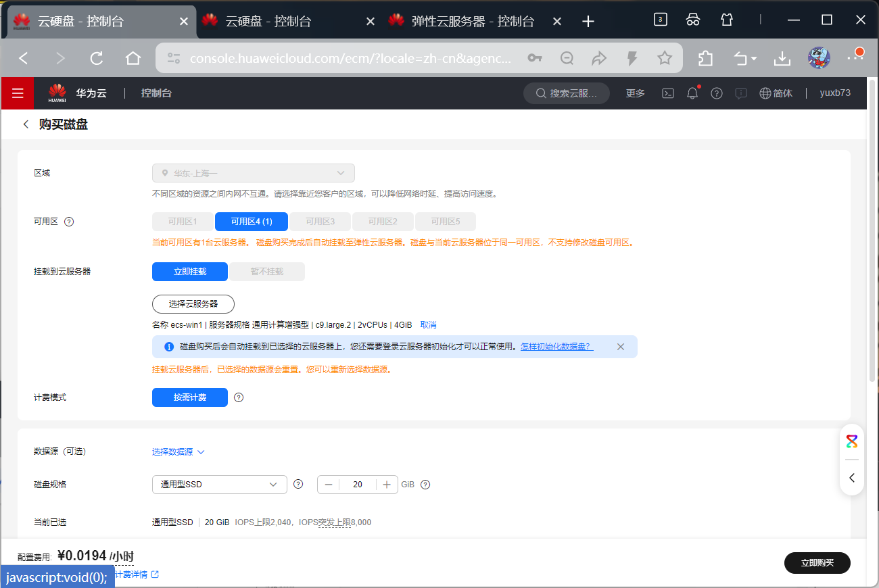Choose 立即挂载 attach option
Image resolution: width=879 pixels, height=588 pixels.
(190, 272)
